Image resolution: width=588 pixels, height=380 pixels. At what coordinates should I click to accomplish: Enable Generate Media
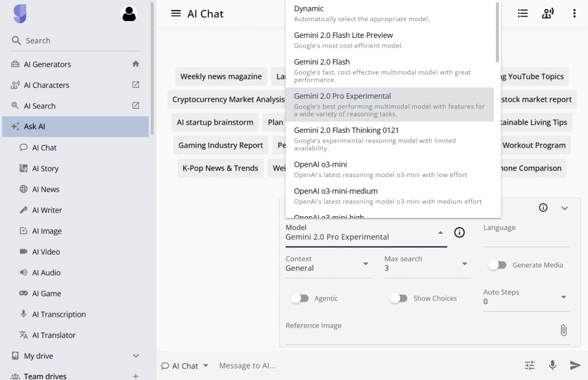(x=497, y=264)
